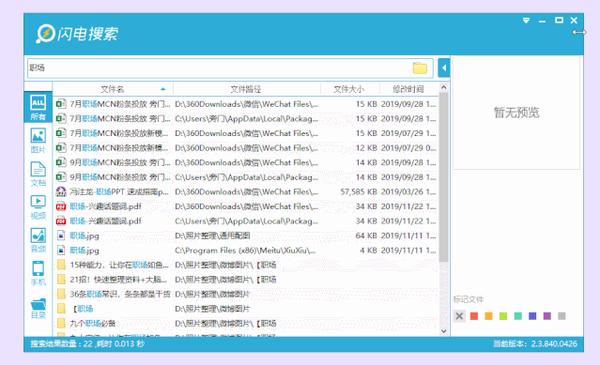Mark file with the lime green swatch
Viewport: 600px width, 365px height.
[503, 316]
